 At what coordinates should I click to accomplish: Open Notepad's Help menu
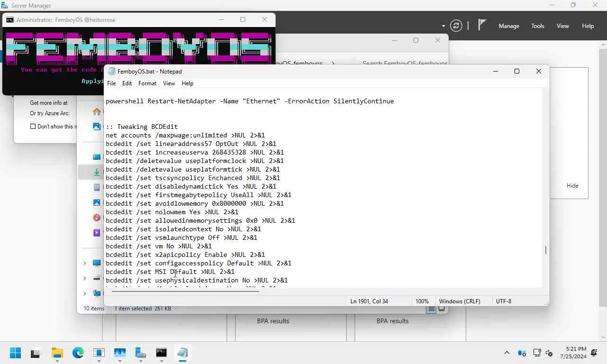(187, 83)
